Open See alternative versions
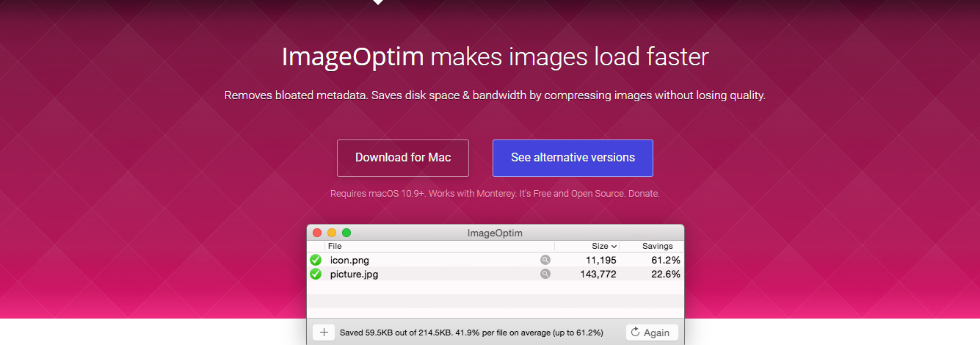Screen dimensions: 980x345 (x=573, y=158)
